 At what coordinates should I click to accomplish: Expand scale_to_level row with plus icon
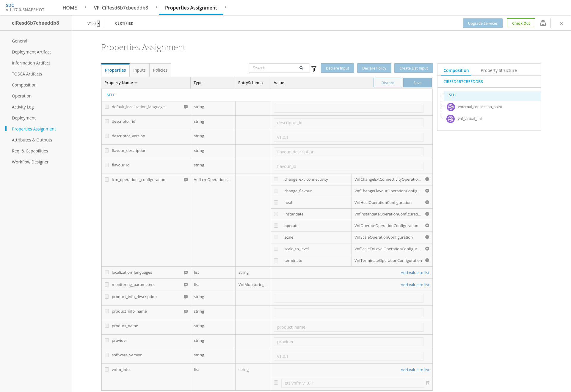coord(427,249)
